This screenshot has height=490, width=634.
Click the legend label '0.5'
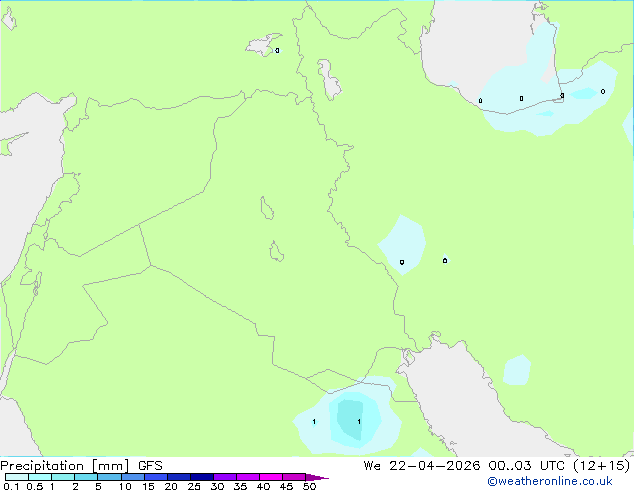pos(35,486)
